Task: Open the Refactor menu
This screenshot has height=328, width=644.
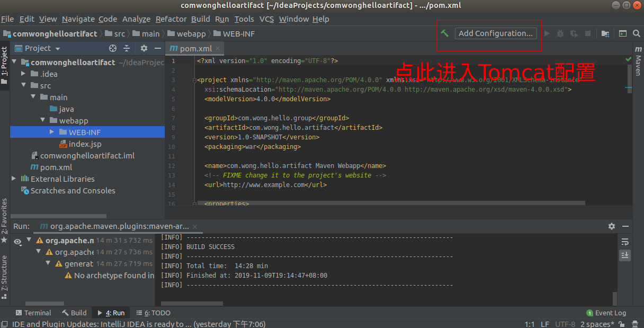Action: [171, 19]
